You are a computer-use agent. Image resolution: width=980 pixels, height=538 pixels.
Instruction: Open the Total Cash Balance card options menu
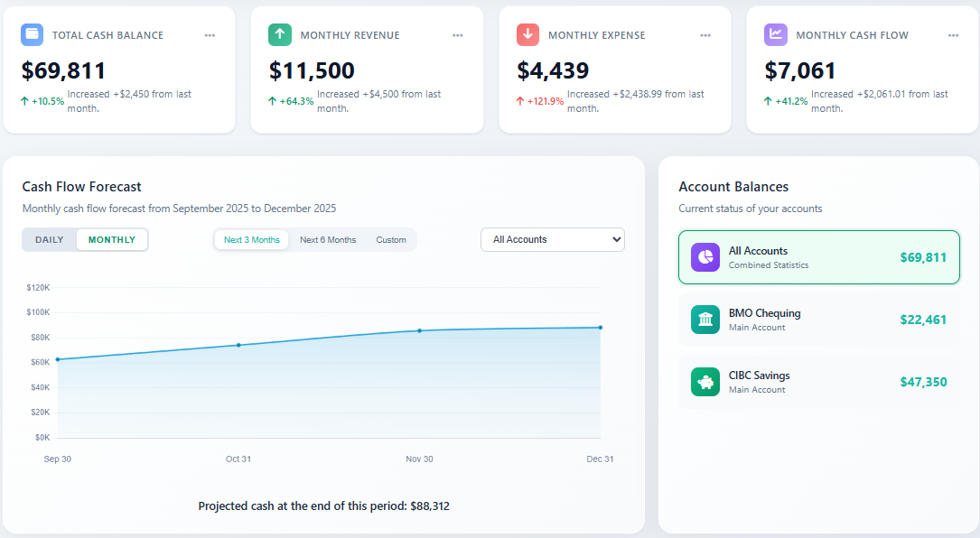pyautogui.click(x=210, y=34)
